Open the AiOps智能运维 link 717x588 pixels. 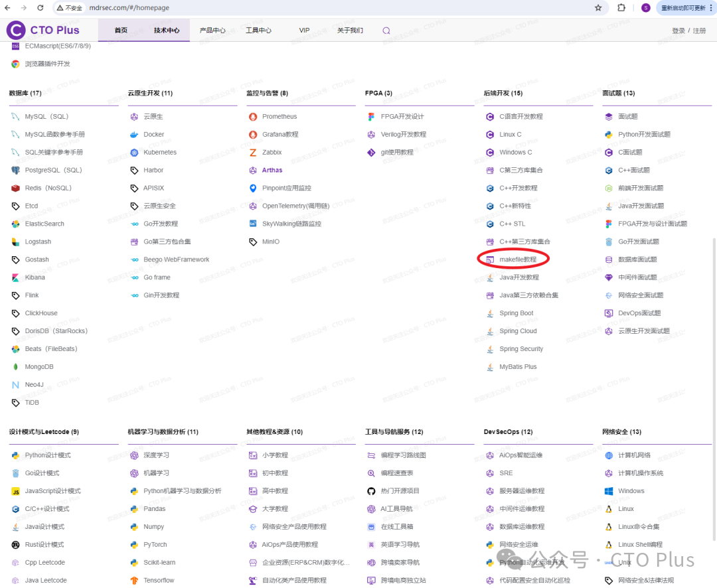[x=520, y=455]
